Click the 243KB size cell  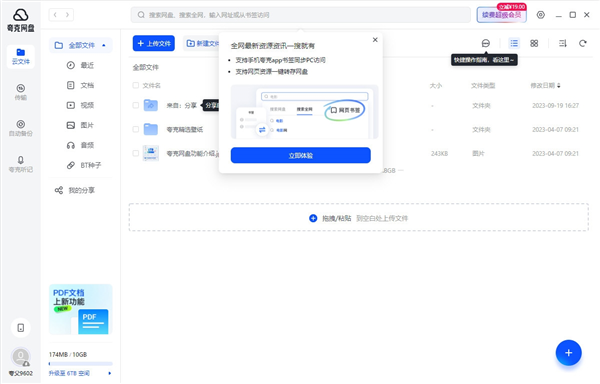439,153
